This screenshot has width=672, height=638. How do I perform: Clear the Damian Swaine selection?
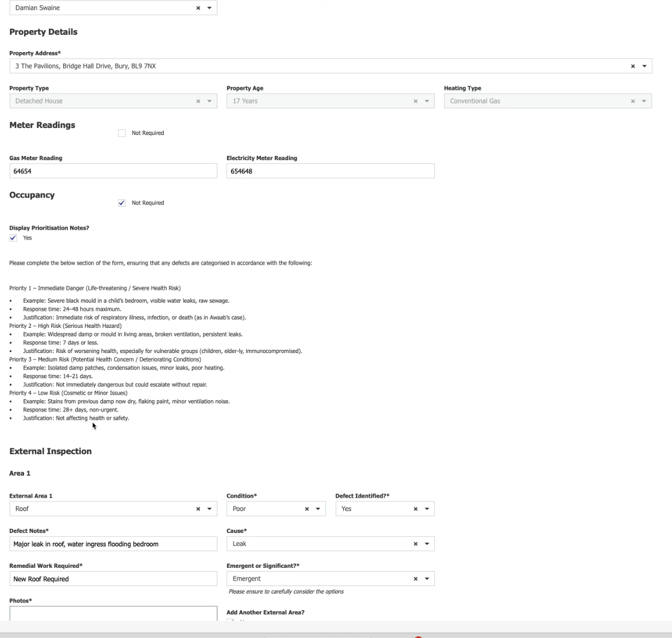pos(198,7)
